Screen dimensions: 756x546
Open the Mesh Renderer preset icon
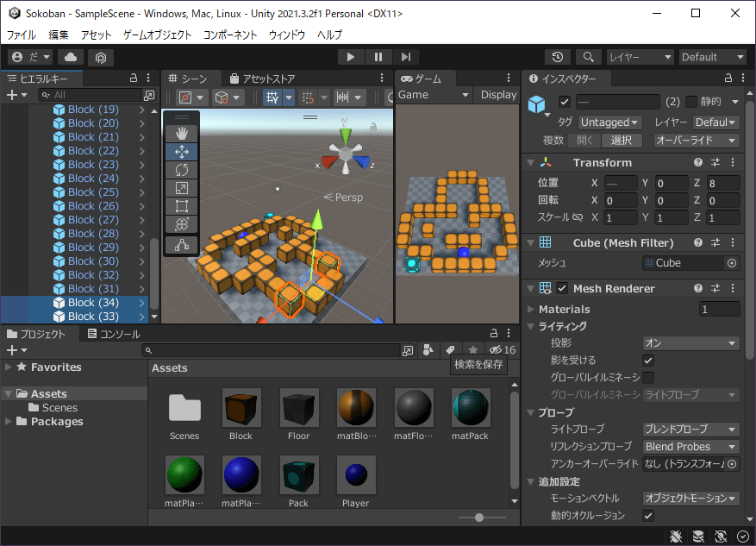(715, 288)
